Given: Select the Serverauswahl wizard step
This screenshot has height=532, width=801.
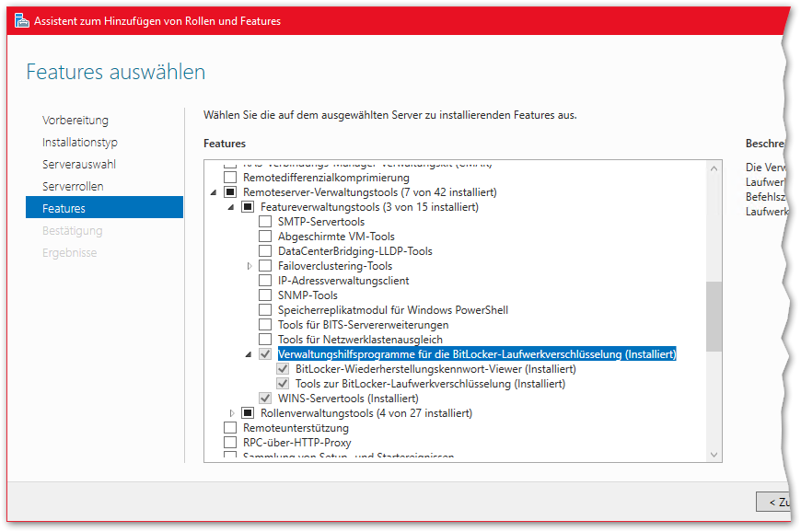Looking at the screenshot, I should coord(78,164).
